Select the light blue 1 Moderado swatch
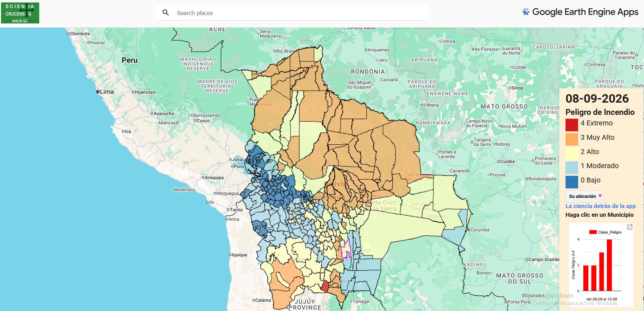644x311 pixels. click(571, 167)
